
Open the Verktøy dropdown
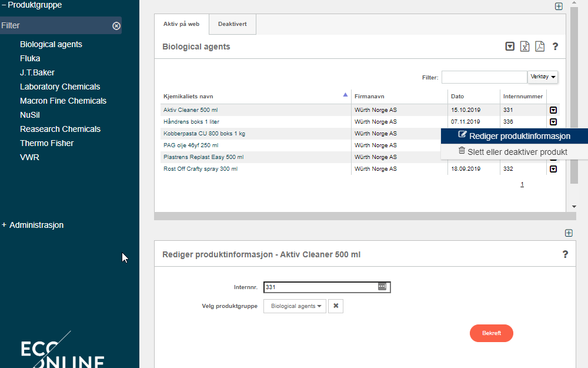(543, 77)
